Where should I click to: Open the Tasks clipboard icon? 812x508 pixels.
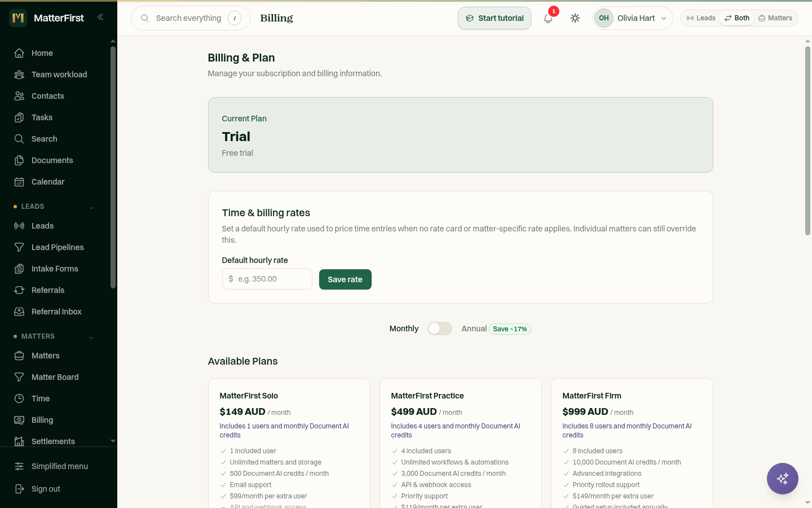(x=19, y=117)
